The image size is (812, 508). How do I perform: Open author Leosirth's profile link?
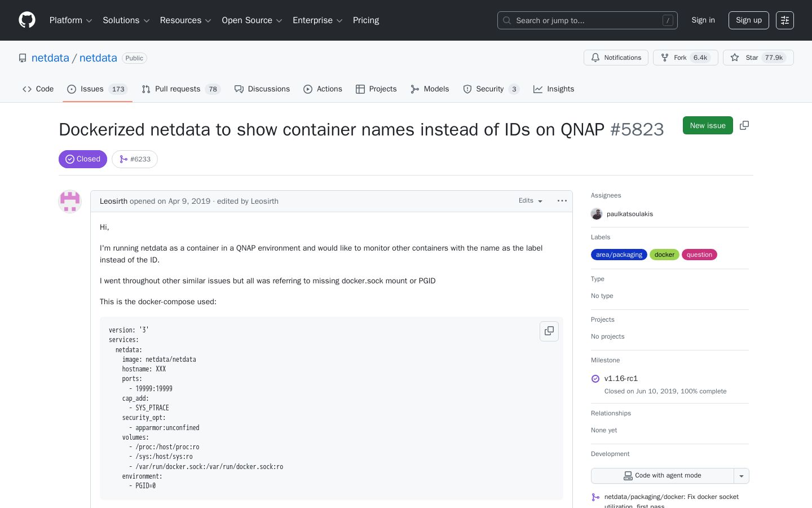(x=113, y=201)
